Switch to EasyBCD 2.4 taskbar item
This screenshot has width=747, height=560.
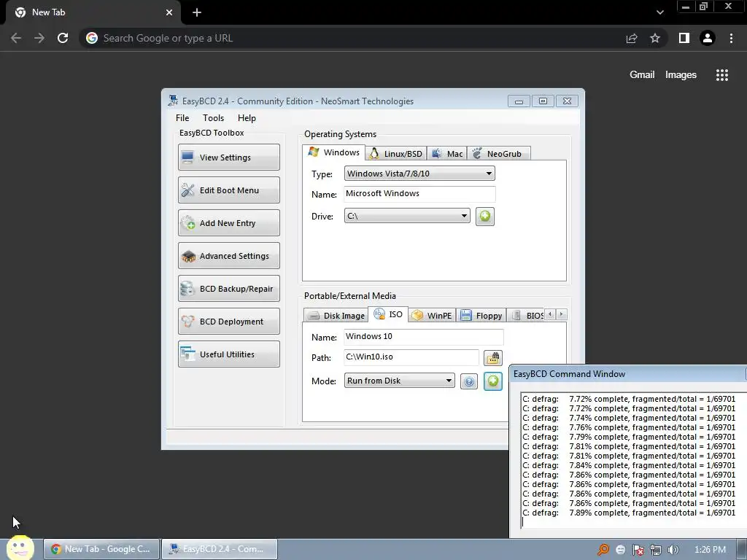click(220, 549)
